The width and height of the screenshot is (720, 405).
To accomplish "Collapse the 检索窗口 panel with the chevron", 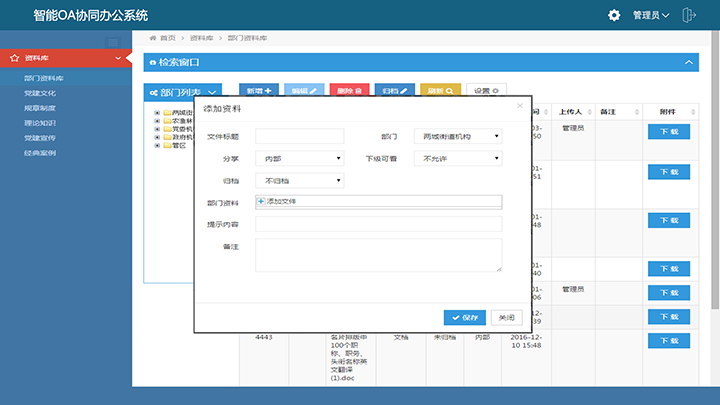I will [688, 63].
